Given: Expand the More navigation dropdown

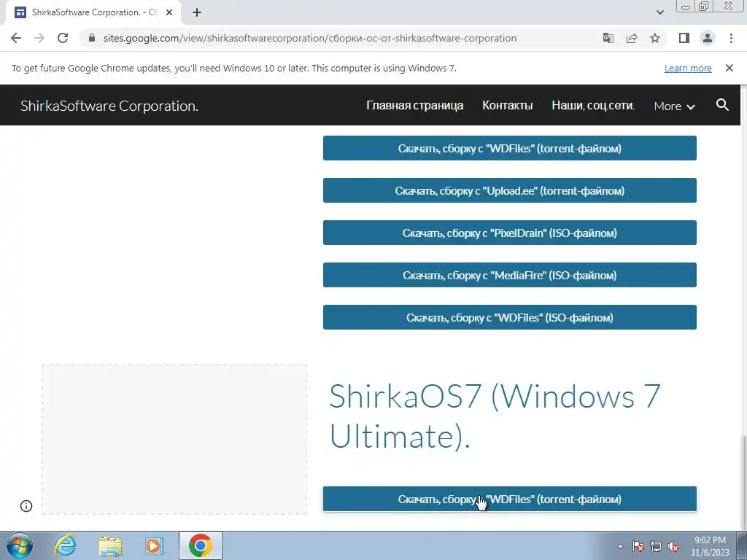Looking at the screenshot, I should [x=674, y=106].
